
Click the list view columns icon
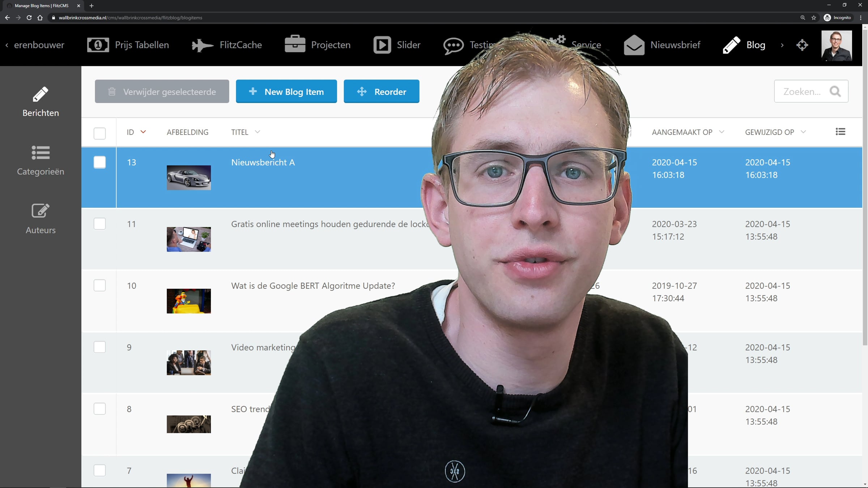click(x=840, y=132)
